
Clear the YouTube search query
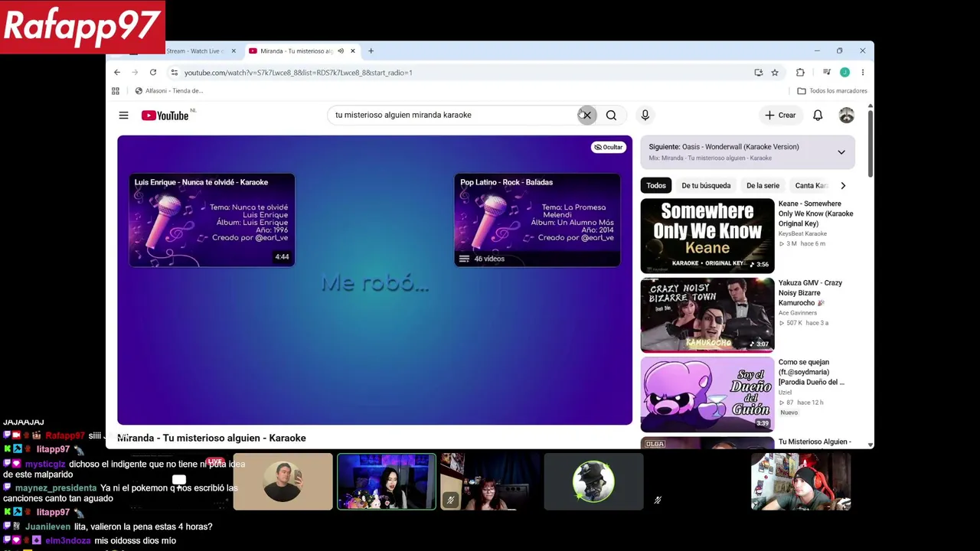click(586, 115)
